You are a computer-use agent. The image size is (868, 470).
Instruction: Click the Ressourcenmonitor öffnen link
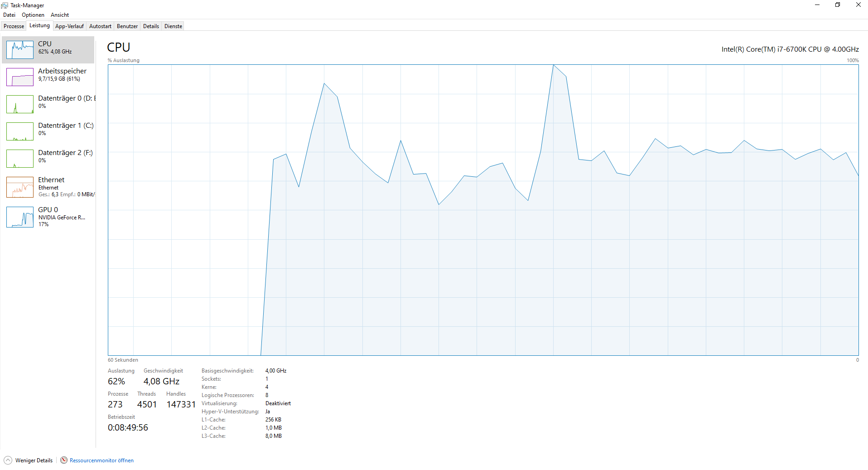coord(101,460)
